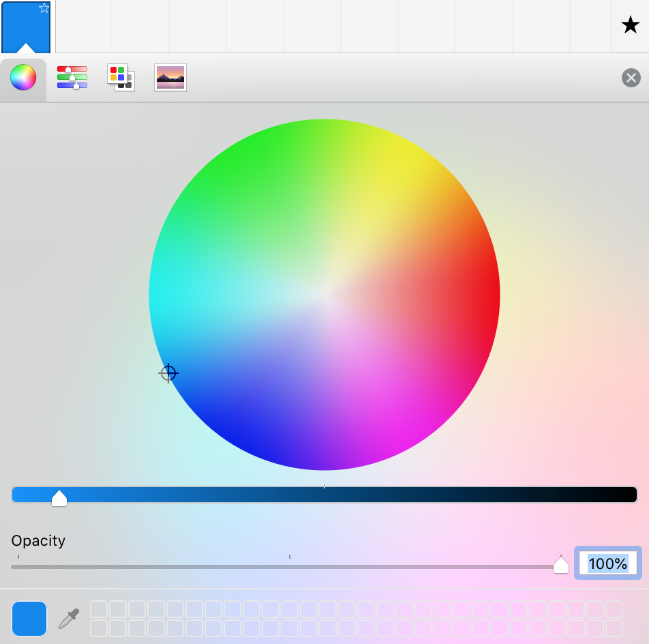Viewport: 649px width, 644px height.
Task: Open the Color Palettes tab
Action: click(121, 78)
